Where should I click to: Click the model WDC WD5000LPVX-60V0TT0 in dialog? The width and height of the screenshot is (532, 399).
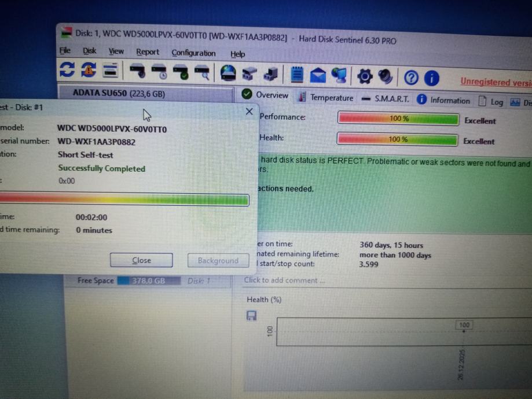click(x=112, y=129)
